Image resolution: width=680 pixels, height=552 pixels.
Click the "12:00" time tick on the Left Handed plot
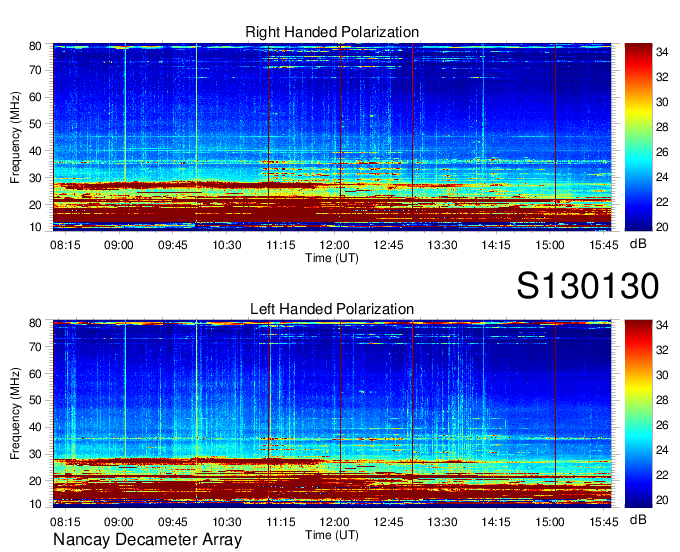pos(334,522)
